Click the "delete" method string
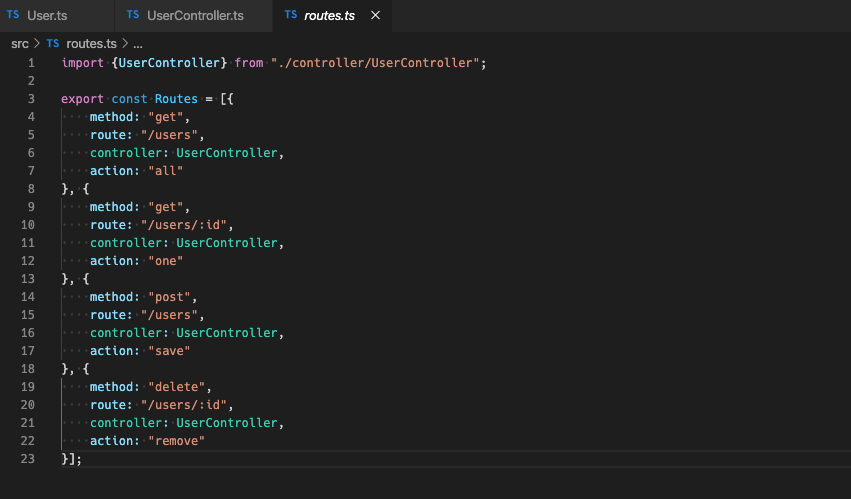The height and width of the screenshot is (499, 851). [176, 387]
